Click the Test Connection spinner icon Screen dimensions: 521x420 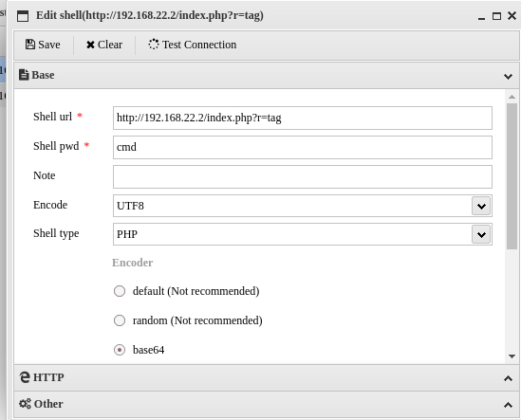(x=154, y=45)
